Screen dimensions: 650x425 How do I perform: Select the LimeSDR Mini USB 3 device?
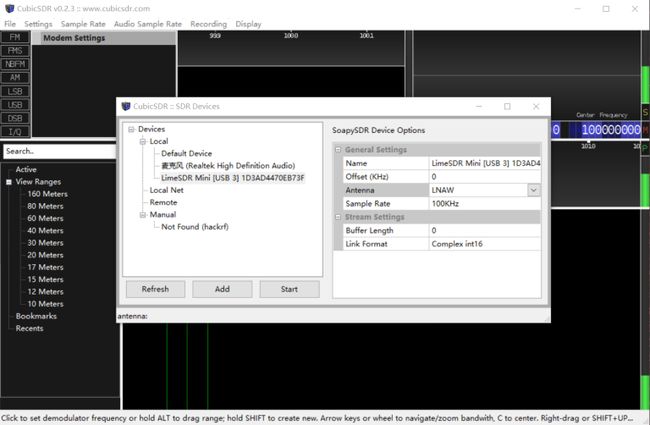[x=233, y=178]
